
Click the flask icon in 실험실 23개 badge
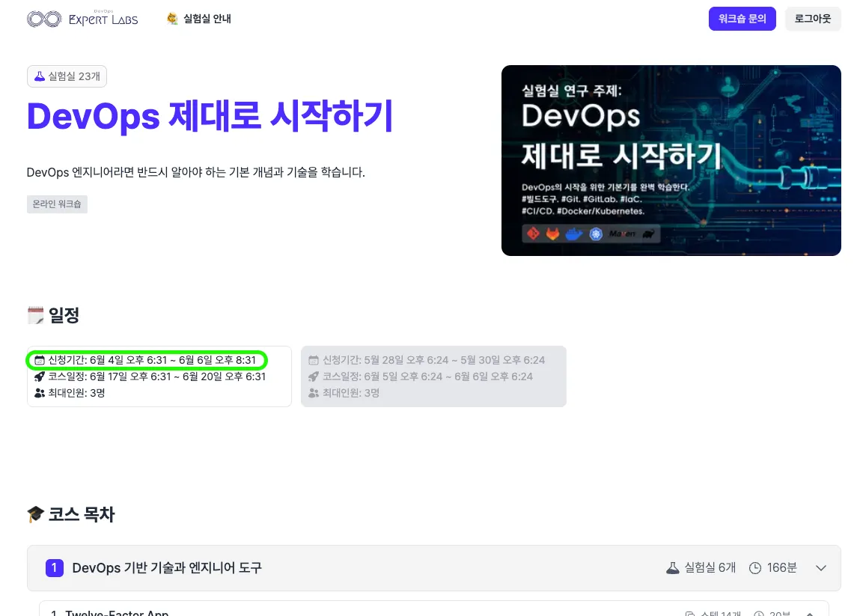(40, 76)
